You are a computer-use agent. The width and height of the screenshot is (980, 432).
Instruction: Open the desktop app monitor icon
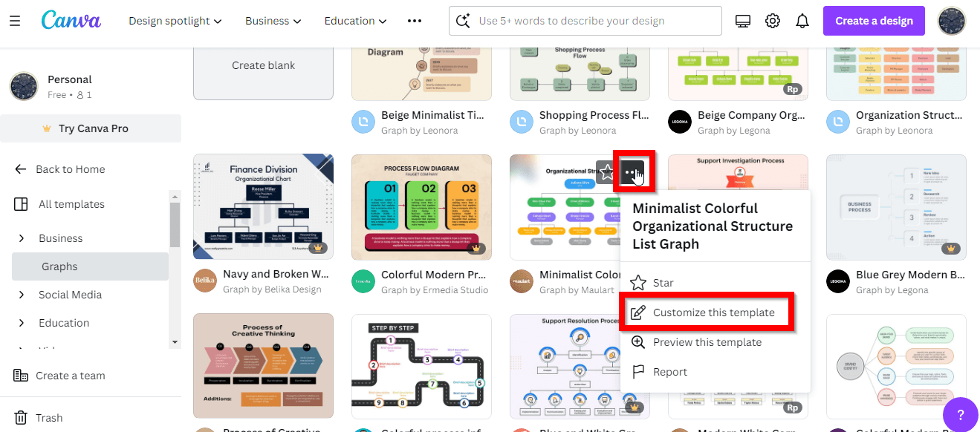tap(743, 21)
